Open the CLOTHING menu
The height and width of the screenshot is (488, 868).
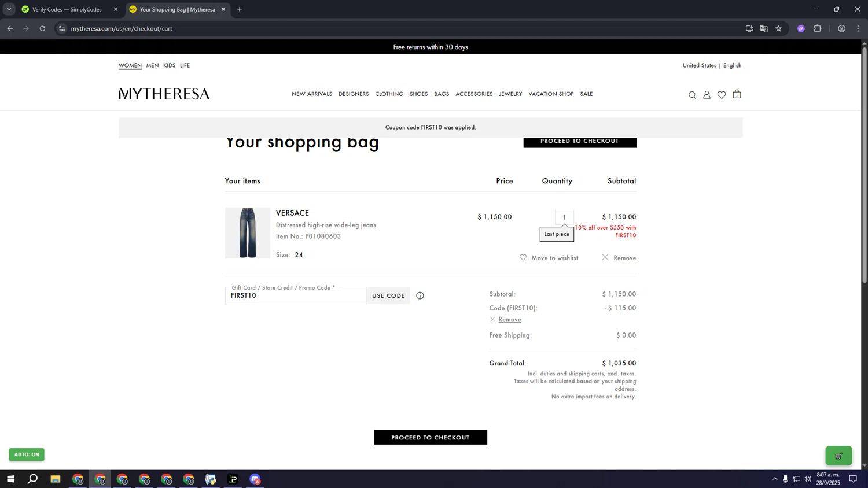389,94
